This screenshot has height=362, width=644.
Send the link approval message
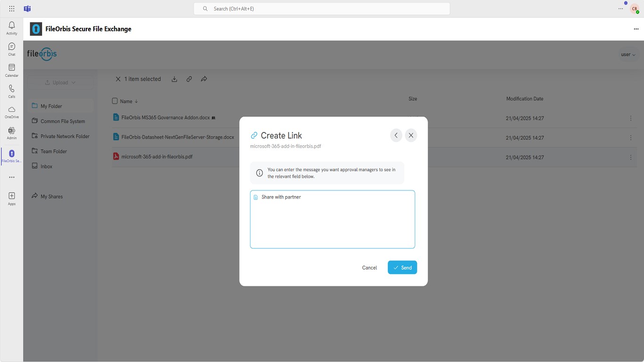[x=402, y=267]
